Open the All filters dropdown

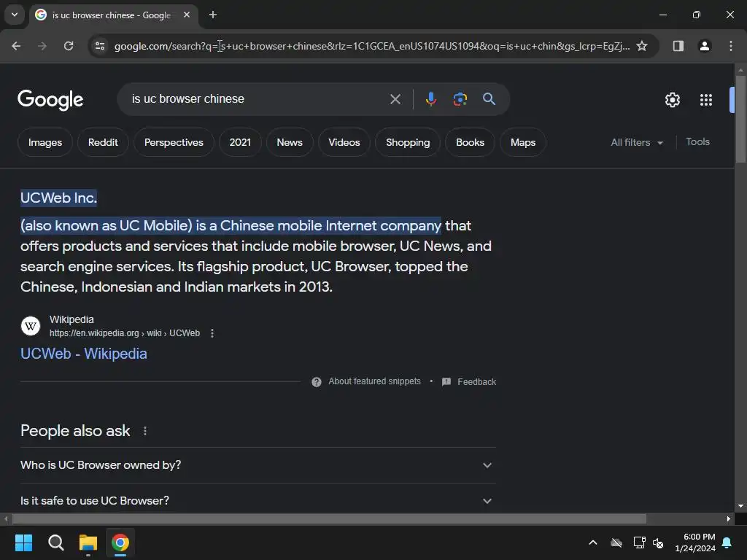click(x=637, y=142)
